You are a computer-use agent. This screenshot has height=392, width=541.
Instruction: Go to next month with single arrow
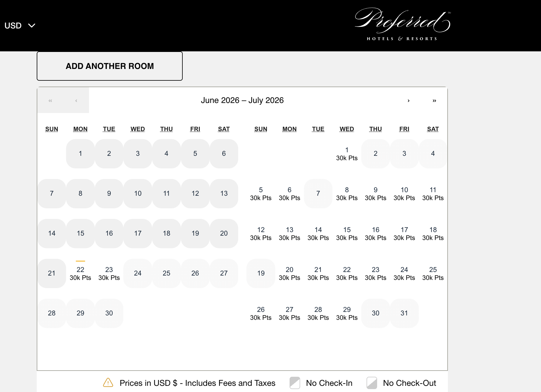tap(409, 100)
